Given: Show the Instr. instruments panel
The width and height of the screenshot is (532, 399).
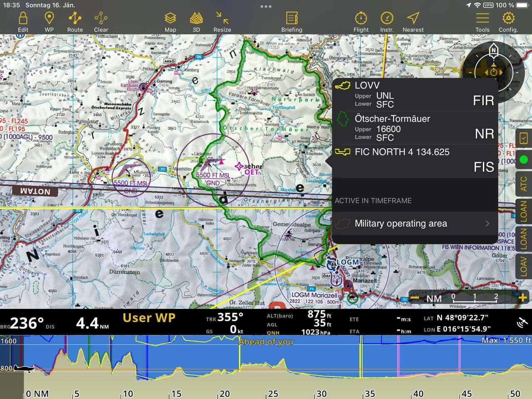Looking at the screenshot, I should click(x=387, y=22).
